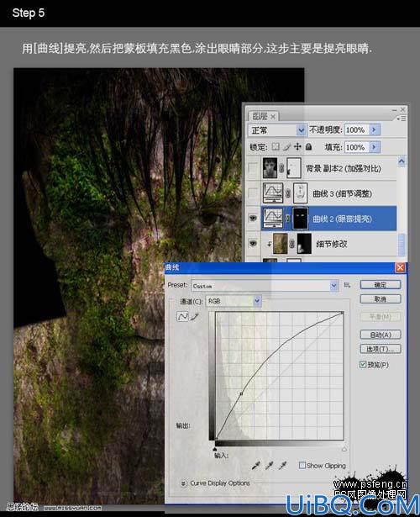This screenshot has height=517, width=420.
Task: Click the 取消 cancel button
Action: (381, 299)
